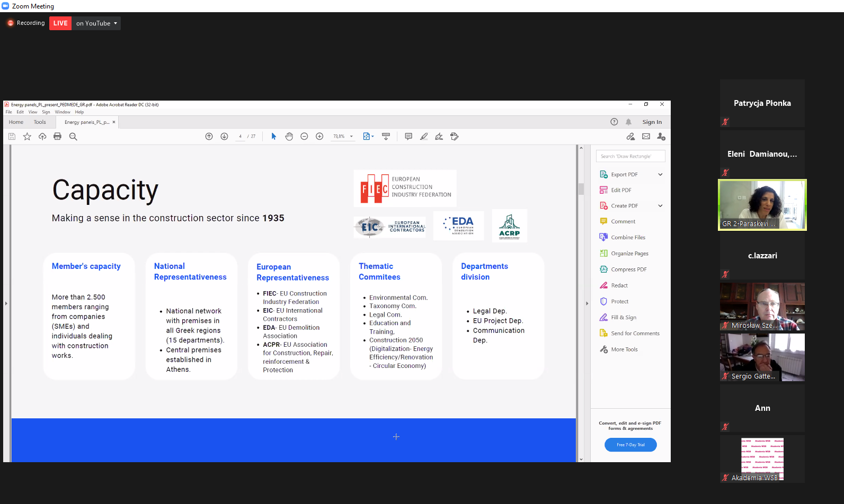Select the Mirosław Sze... video thumbnail
Screen dimensions: 844x504
pos(762,307)
